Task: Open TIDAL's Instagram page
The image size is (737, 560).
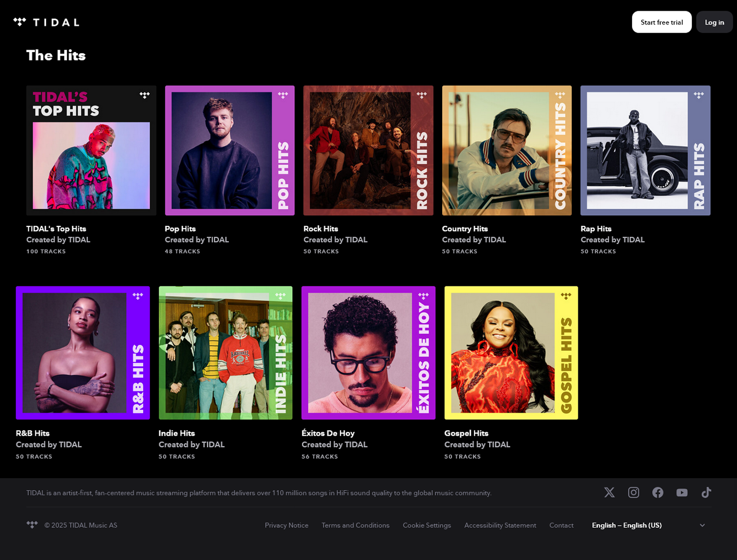Action: pyautogui.click(x=634, y=492)
